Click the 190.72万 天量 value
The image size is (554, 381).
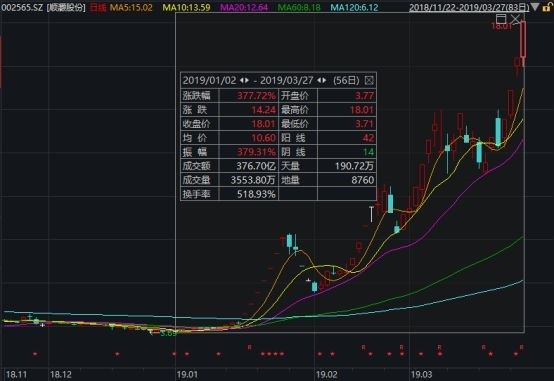point(354,166)
